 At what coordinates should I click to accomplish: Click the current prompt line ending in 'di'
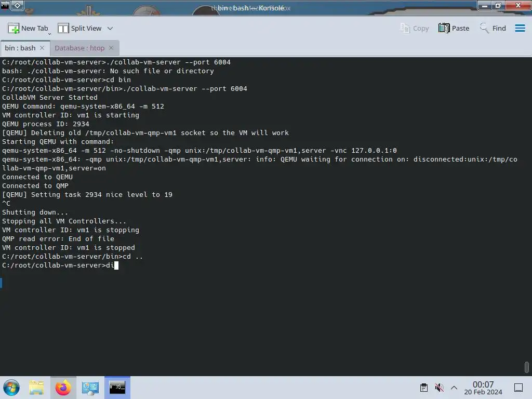click(x=60, y=265)
